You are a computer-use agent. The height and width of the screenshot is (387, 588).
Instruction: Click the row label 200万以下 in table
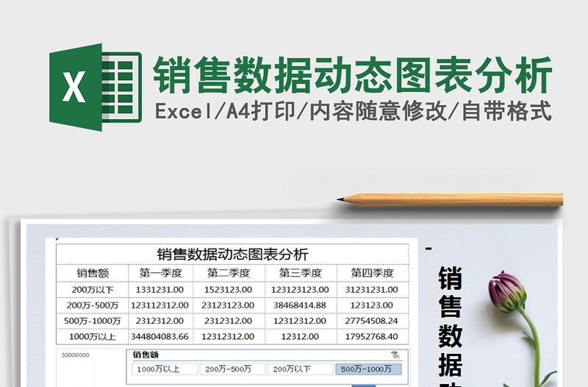coord(93,290)
